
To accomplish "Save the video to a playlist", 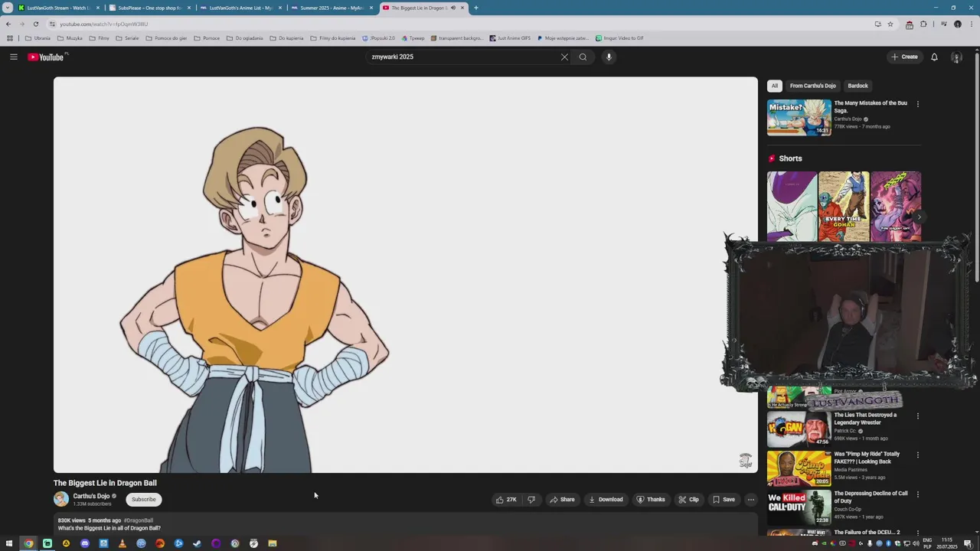I will click(x=724, y=500).
